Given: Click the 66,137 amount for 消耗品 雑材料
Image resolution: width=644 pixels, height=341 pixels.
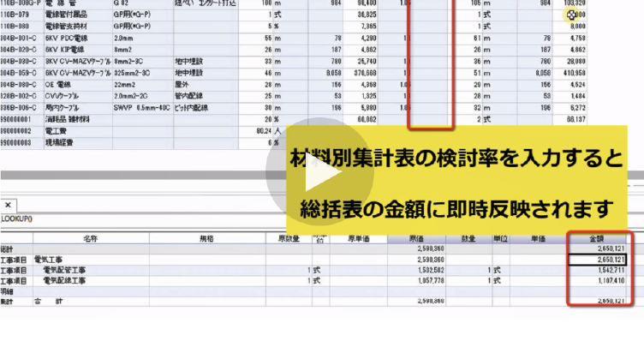Looking at the screenshot, I should click(x=569, y=120).
